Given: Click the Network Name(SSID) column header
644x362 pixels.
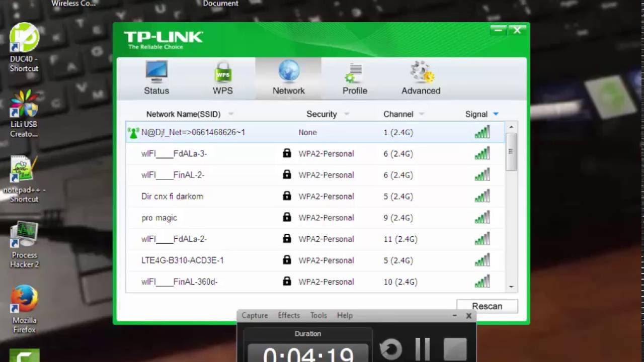Looking at the screenshot, I should [183, 114].
